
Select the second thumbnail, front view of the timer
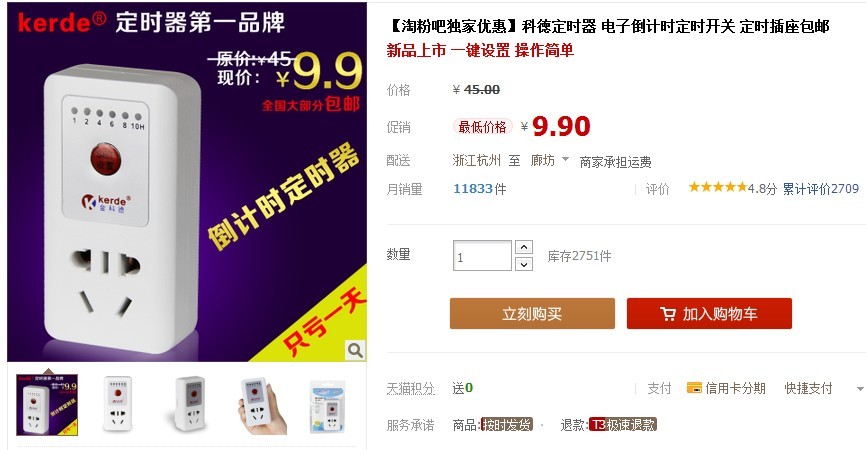coord(118,405)
